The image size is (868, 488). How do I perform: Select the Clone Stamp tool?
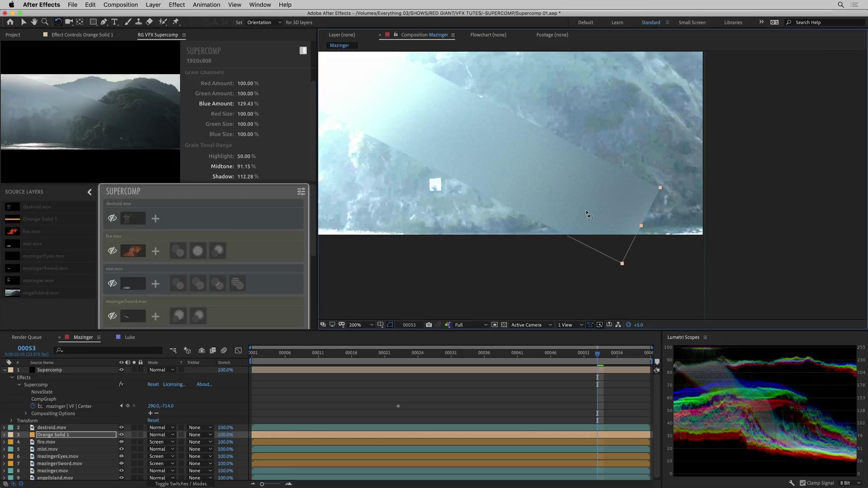[x=138, y=22]
